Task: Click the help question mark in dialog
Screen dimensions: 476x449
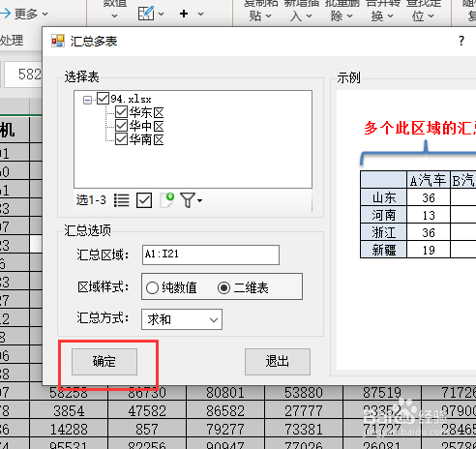Action: [461, 41]
